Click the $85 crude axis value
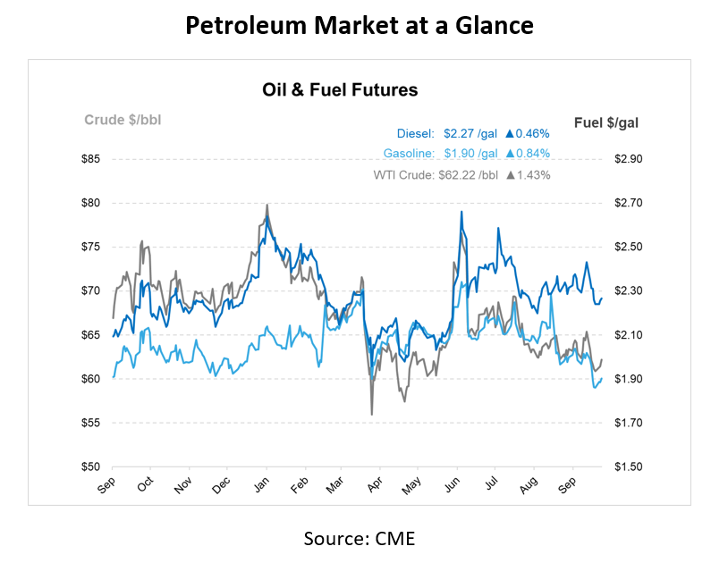728x563 pixels. pos(89,159)
